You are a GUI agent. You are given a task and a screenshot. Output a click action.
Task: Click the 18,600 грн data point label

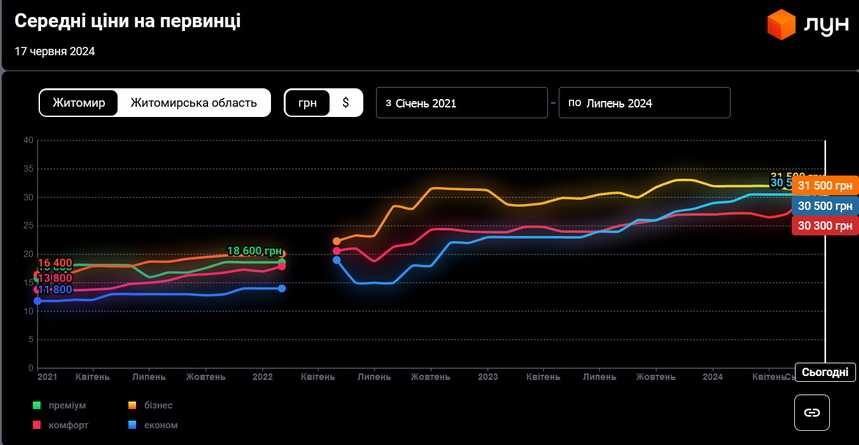point(255,252)
